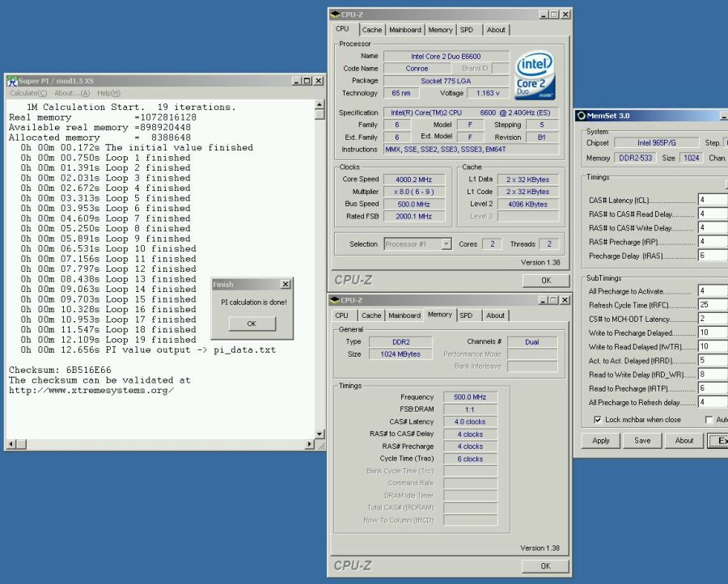
Task: Open the Memory tab in the CPU-Z processor window
Action: point(440,30)
